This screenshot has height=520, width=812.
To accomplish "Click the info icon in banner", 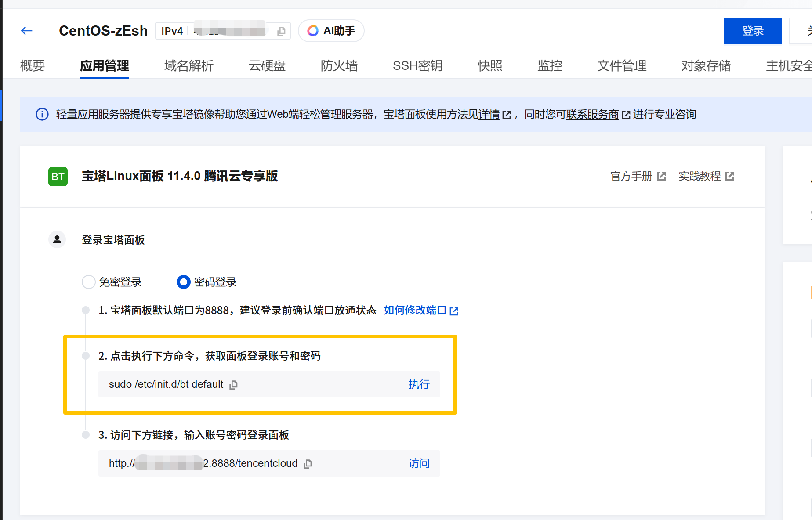I will tap(42, 114).
